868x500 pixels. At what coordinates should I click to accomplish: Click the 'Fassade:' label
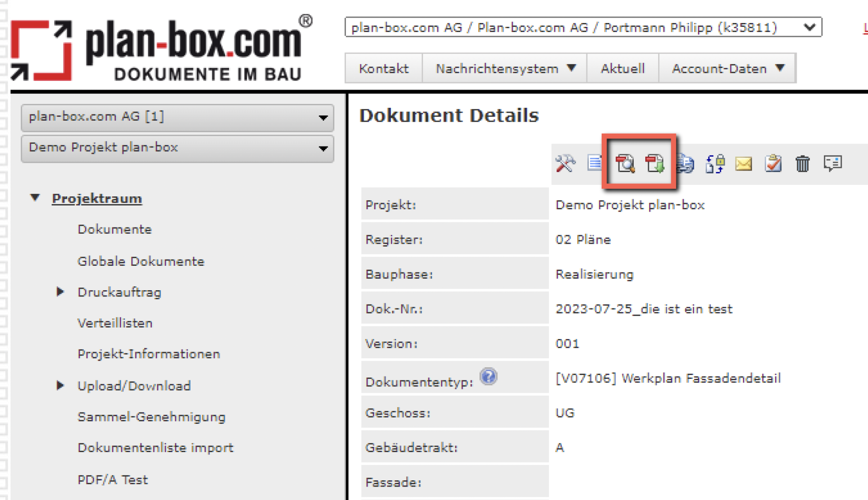pyautogui.click(x=393, y=482)
